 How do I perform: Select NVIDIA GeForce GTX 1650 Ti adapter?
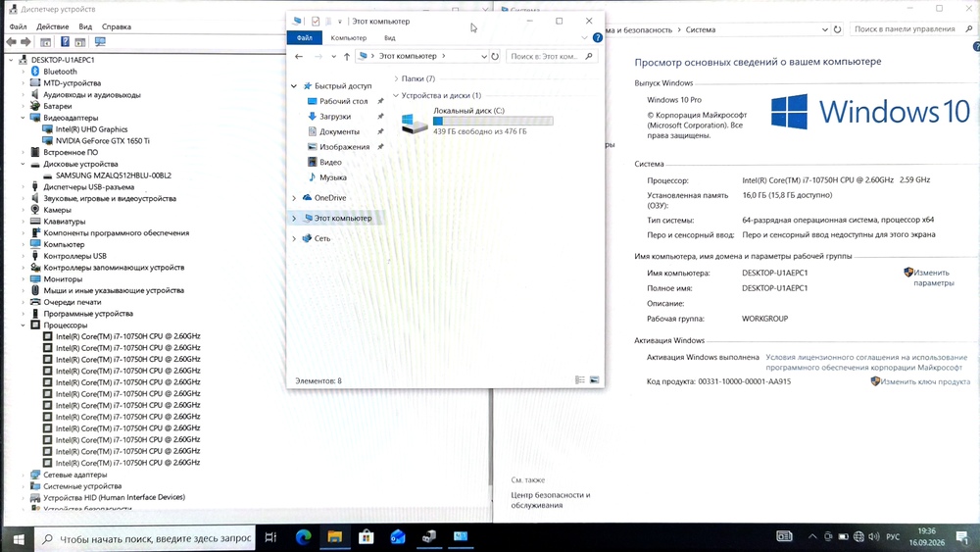point(103,140)
